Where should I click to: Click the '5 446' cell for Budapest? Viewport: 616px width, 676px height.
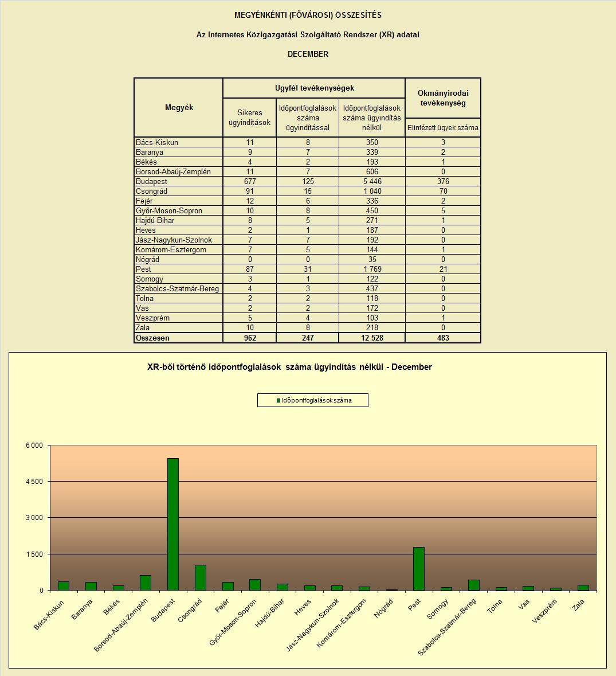372,182
